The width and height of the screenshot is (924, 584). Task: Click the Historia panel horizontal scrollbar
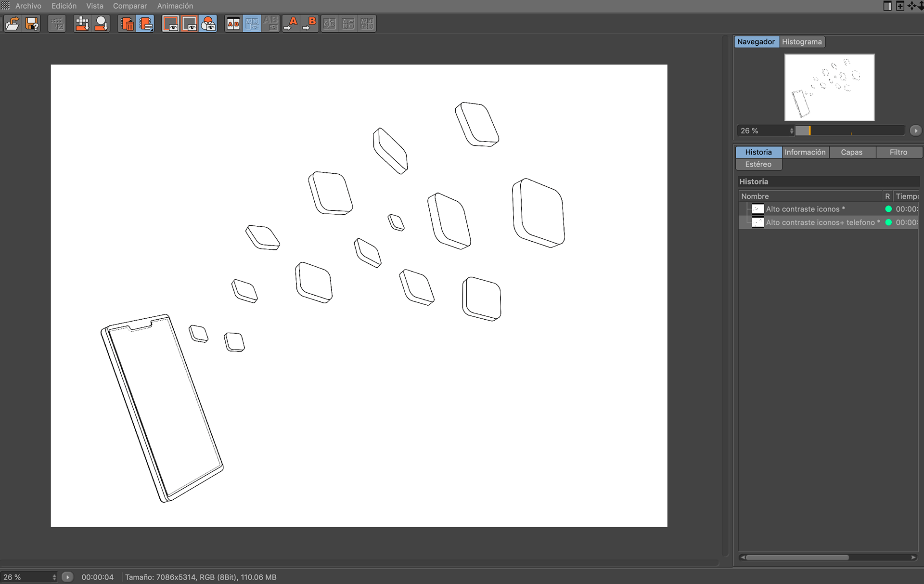[797, 557]
